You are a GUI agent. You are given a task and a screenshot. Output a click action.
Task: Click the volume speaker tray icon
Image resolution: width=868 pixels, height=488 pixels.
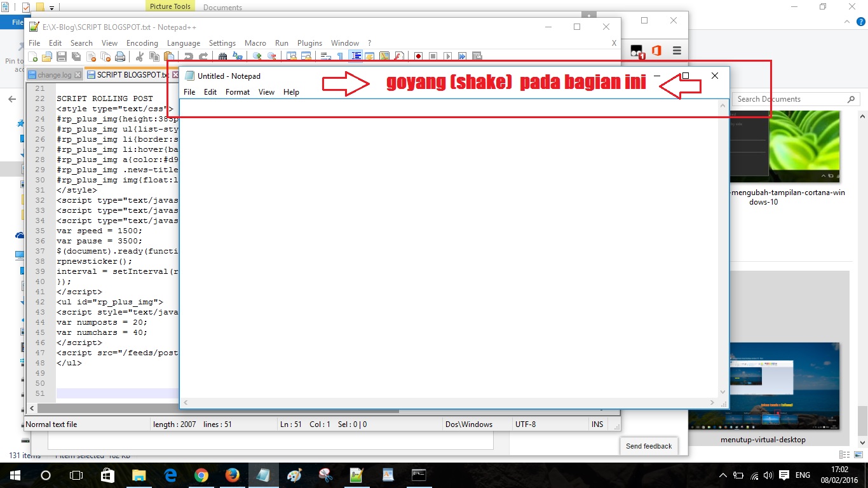pyautogui.click(x=768, y=475)
